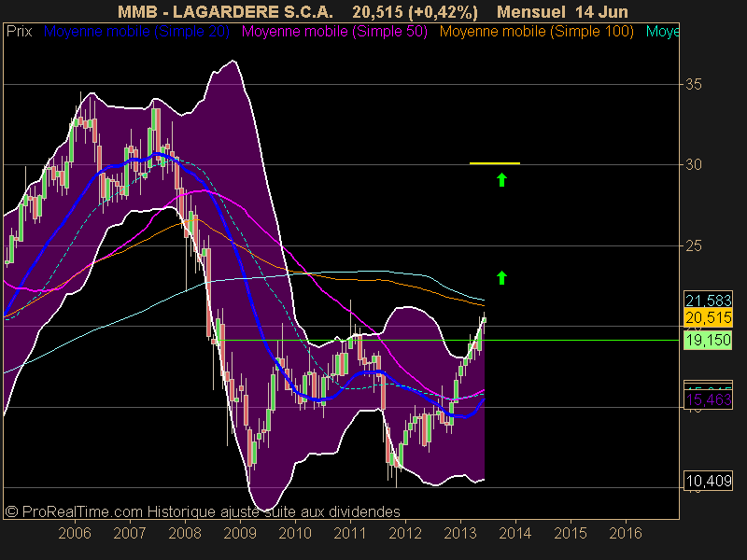The height and width of the screenshot is (560, 747).
Task: Click the 2014 year on time axis
Action: coord(515,533)
